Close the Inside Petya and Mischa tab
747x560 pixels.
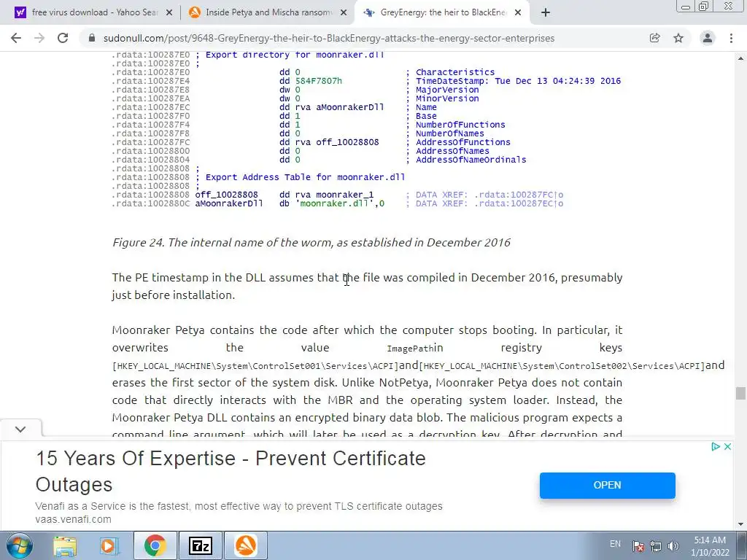[x=344, y=13]
